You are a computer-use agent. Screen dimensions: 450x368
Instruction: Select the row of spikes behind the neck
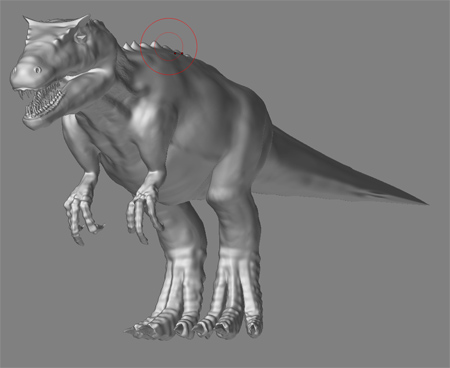147,47
